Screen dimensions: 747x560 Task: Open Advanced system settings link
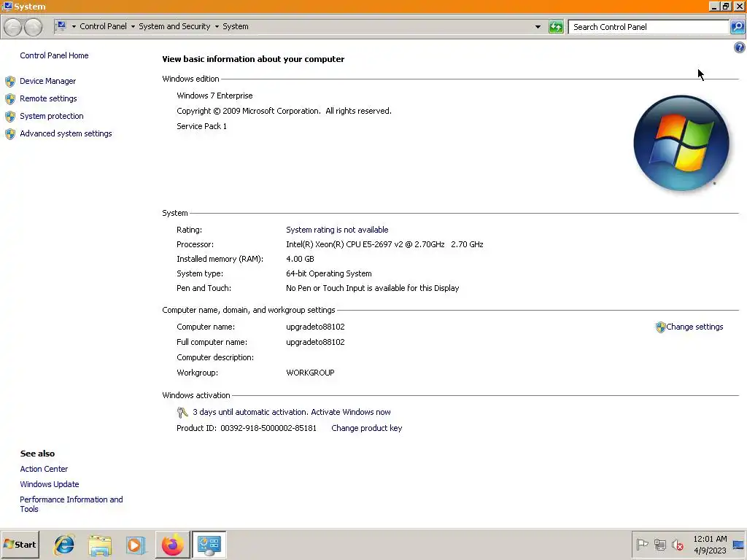coord(66,134)
